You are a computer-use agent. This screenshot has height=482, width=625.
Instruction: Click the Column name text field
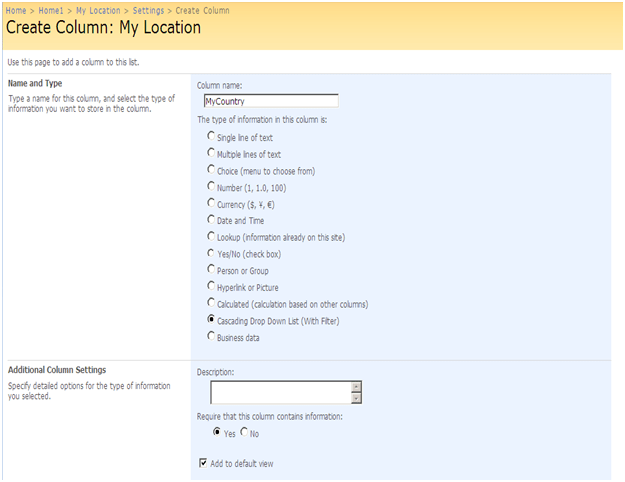(x=269, y=101)
